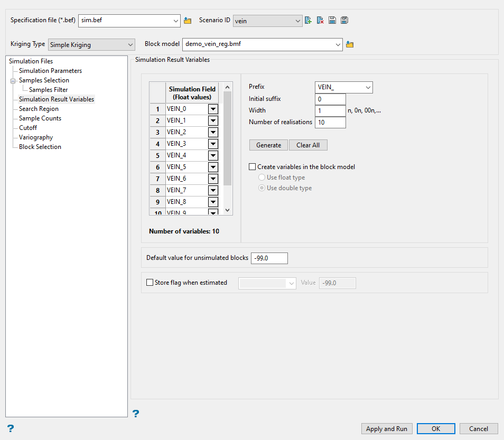The image size is (504, 440).
Task: Open panel help icon below the settings area
Action: pos(136,413)
